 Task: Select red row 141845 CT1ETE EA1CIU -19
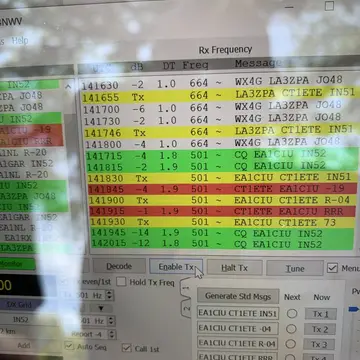[222, 189]
